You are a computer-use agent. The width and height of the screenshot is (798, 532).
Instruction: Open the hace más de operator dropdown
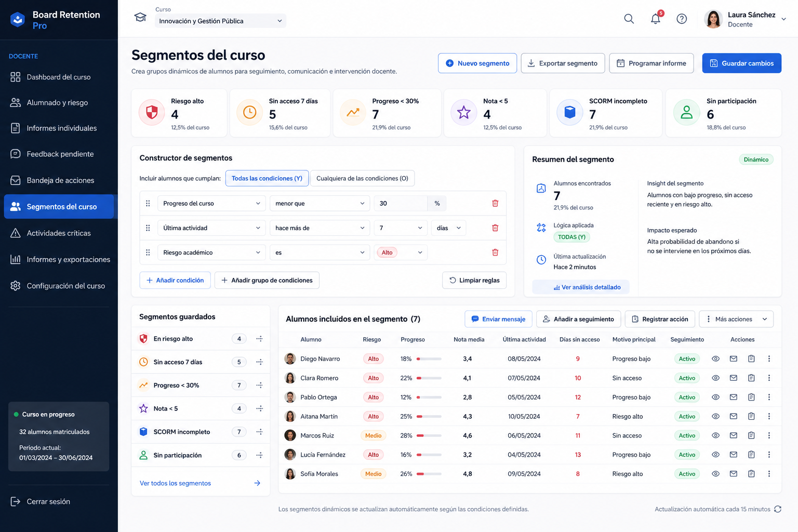(320, 228)
